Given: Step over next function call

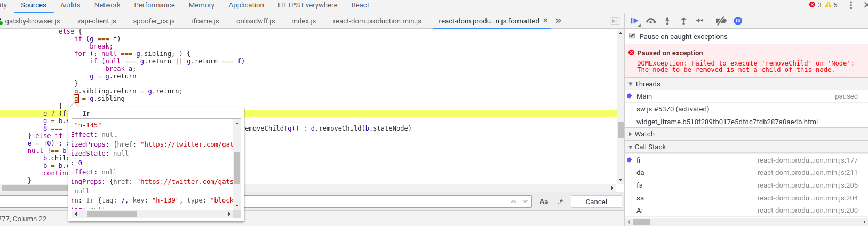Looking at the screenshot, I should (651, 21).
